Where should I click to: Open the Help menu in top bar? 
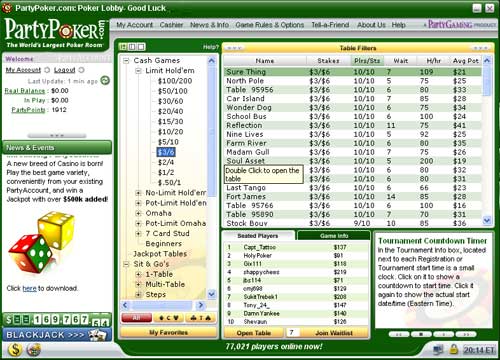point(398,25)
